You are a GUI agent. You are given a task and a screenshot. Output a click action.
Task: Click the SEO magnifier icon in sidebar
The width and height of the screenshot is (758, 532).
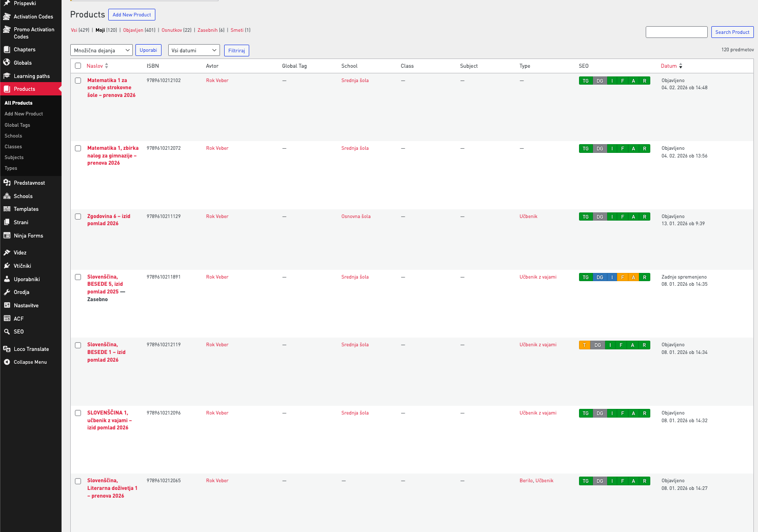pos(7,331)
